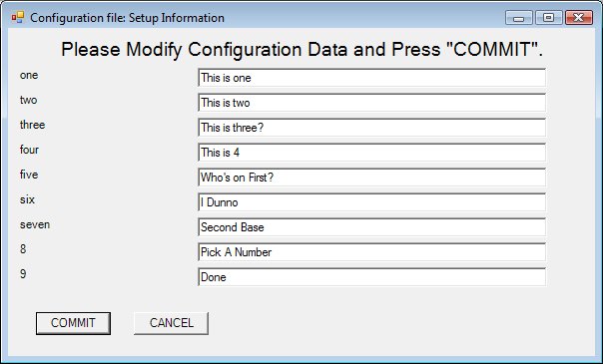The height and width of the screenshot is (364, 603).
Task: Click the "I Dunno" input field
Action: [x=371, y=202]
